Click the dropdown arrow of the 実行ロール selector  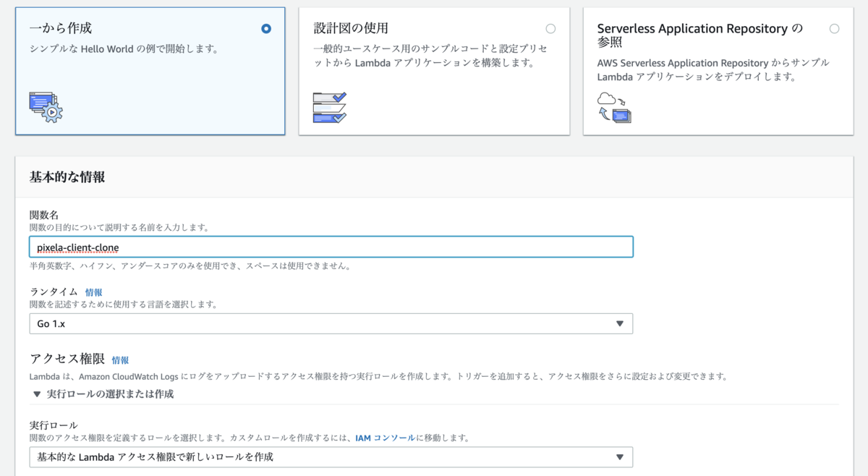click(x=621, y=456)
